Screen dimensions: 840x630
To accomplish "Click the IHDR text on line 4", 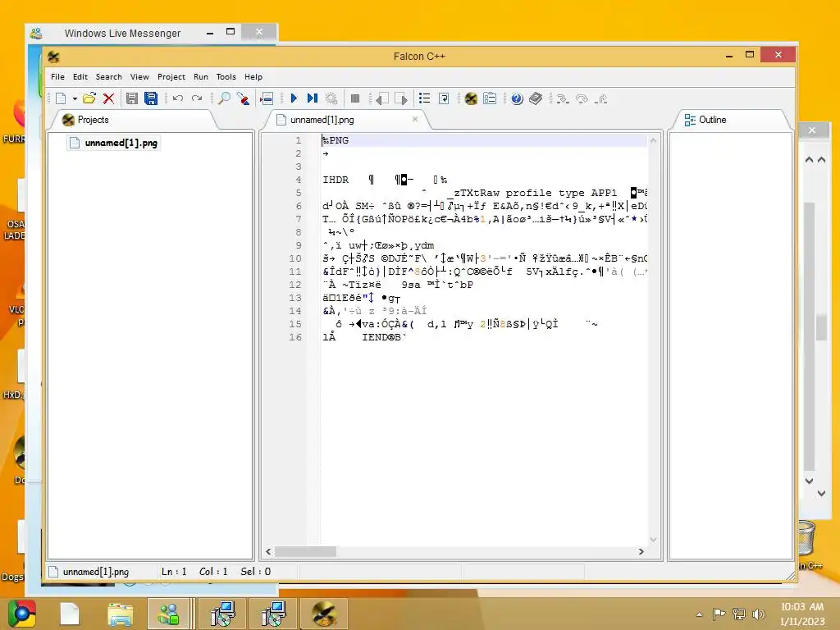I will coord(336,180).
